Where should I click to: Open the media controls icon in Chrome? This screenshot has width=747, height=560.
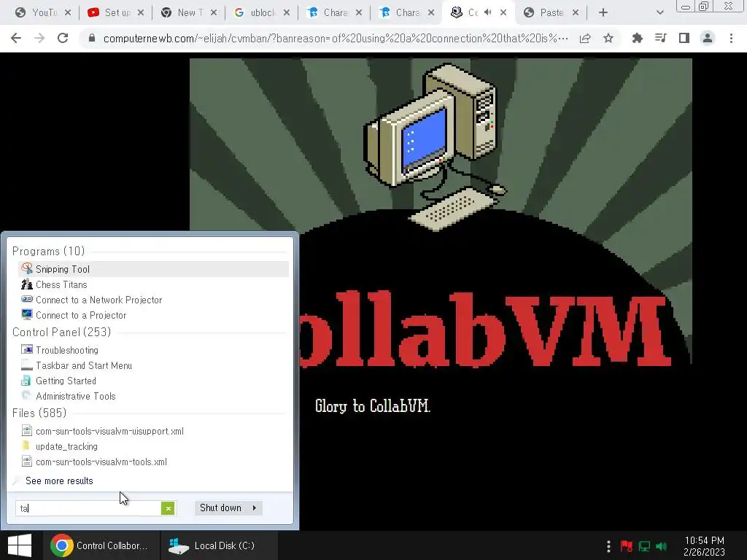pos(661,38)
